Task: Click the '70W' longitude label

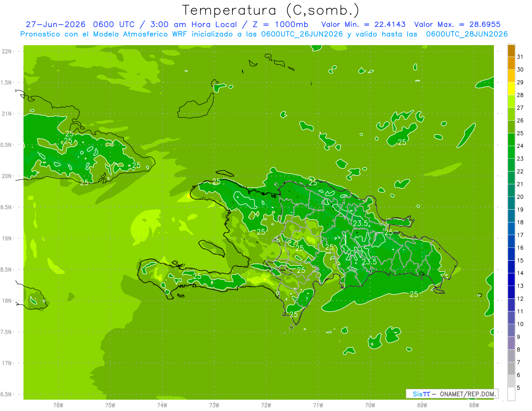Action: tap(370, 405)
